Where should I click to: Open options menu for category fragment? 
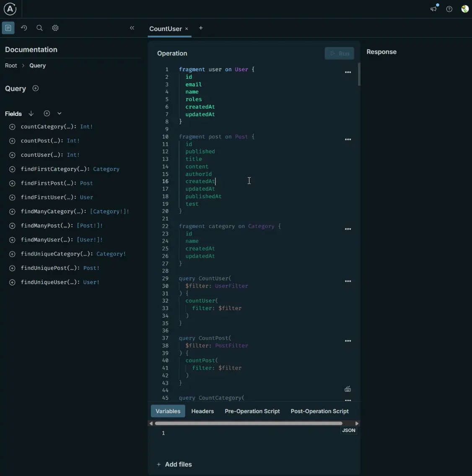point(348,229)
